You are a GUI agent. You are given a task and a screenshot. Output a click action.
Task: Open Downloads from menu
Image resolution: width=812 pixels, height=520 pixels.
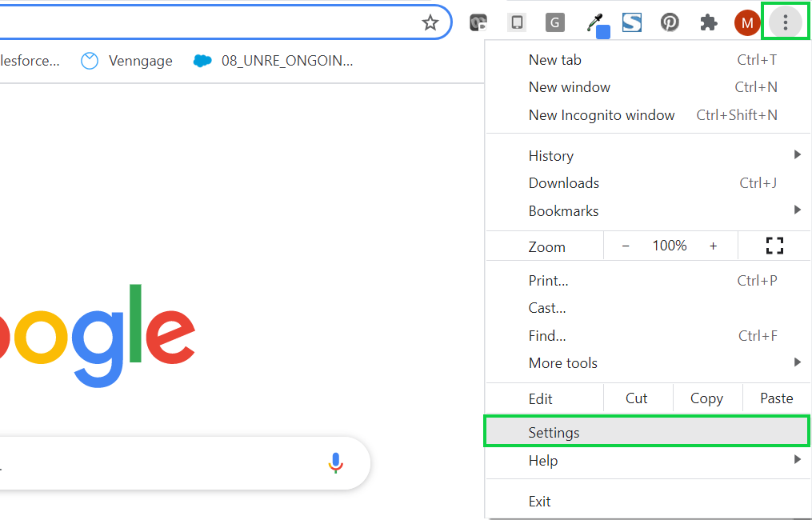647,183
